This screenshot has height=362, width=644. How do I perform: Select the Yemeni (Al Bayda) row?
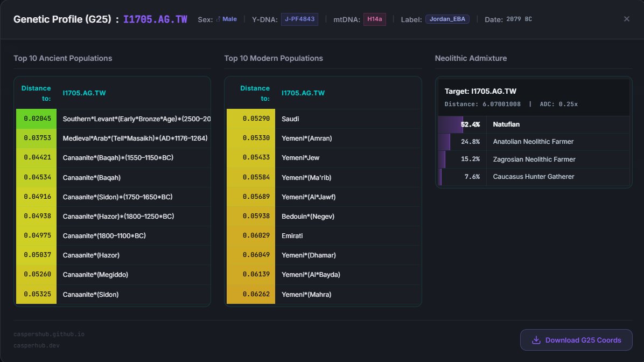coord(324,275)
